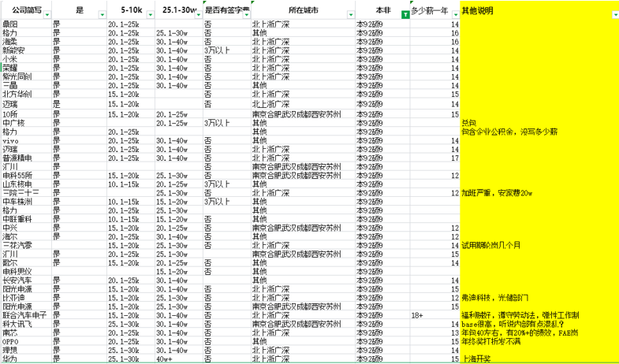Image resolution: width=619 pixels, height=364 pixels.
Task: Expand the 5-10k column filter dropdown
Action: click(149, 16)
